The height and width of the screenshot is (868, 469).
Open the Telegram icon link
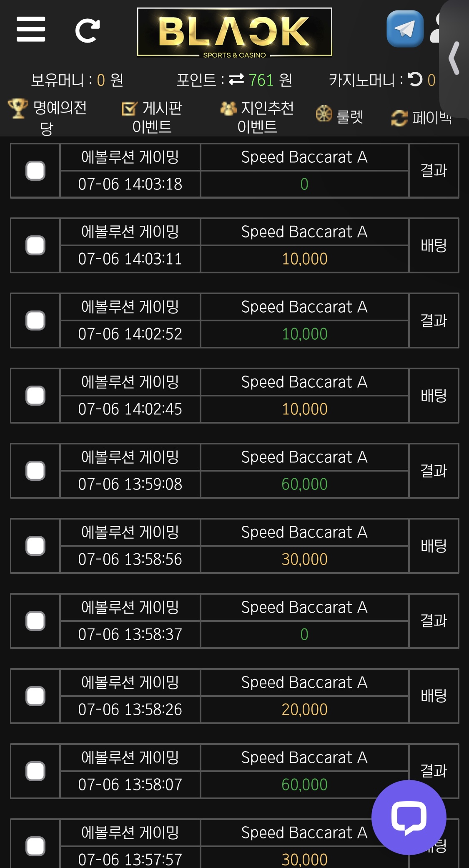(x=405, y=29)
